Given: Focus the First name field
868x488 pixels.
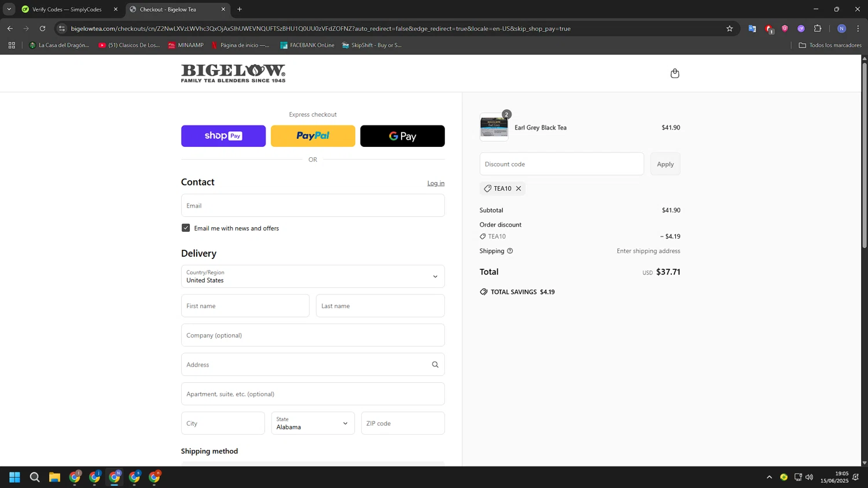Looking at the screenshot, I should click(245, 306).
